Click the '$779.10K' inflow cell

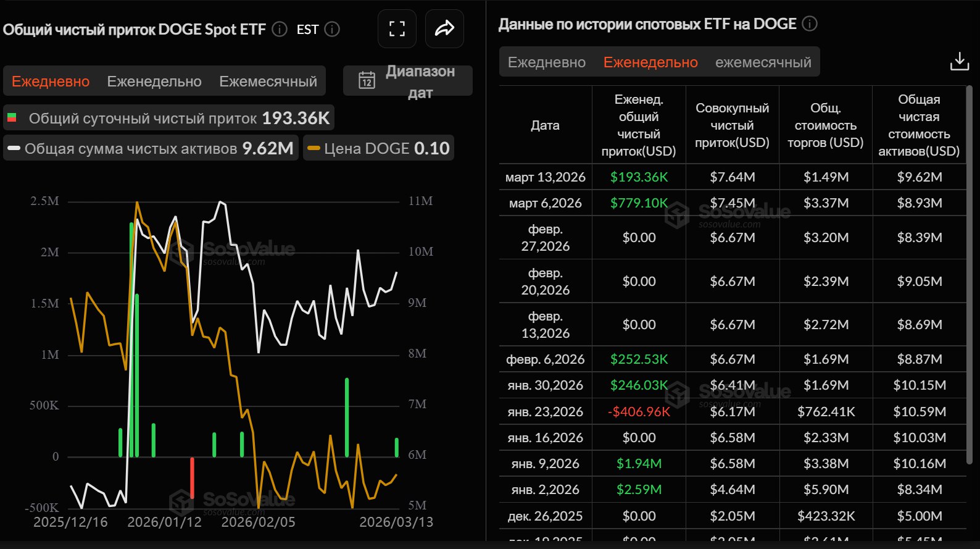(x=639, y=203)
